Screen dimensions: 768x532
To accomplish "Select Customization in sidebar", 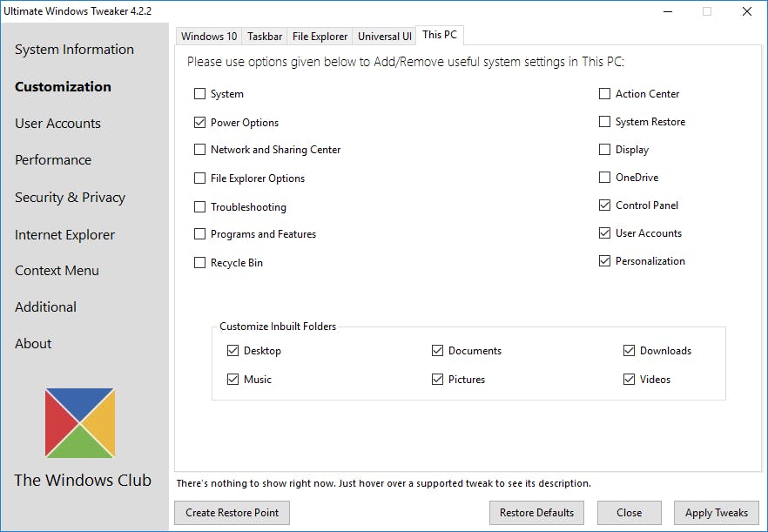I will pos(64,87).
